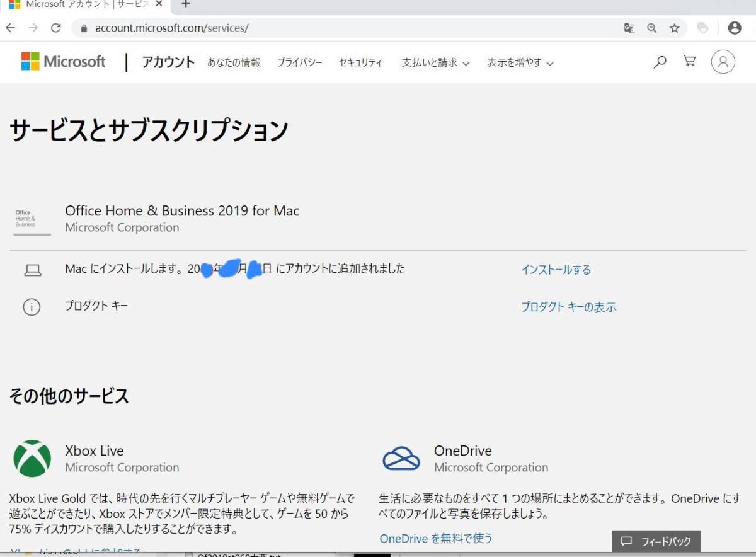Click the laptop icon beside Mac install text
The width and height of the screenshot is (756, 557).
pyautogui.click(x=33, y=270)
